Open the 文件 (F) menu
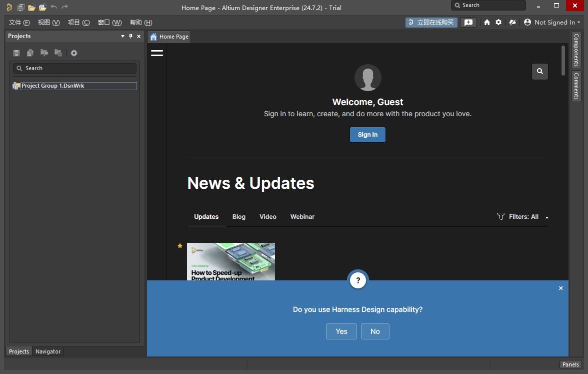The width and height of the screenshot is (588, 374). point(19,23)
